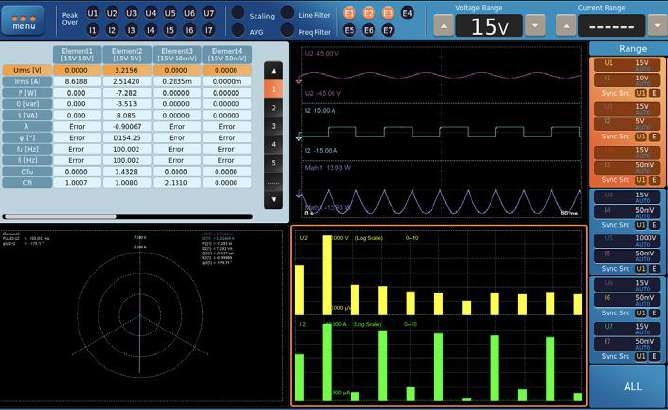668x410 pixels.
Task: Click the U1 Peak Over indicator
Action: 92,13
